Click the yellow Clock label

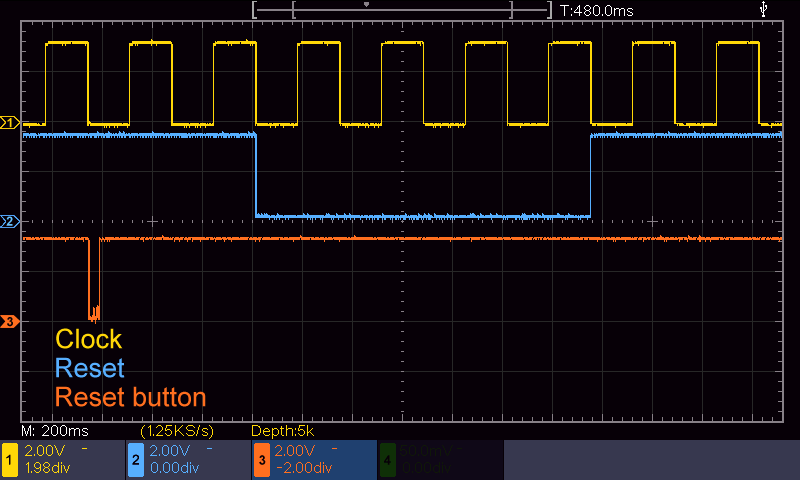click(88, 339)
